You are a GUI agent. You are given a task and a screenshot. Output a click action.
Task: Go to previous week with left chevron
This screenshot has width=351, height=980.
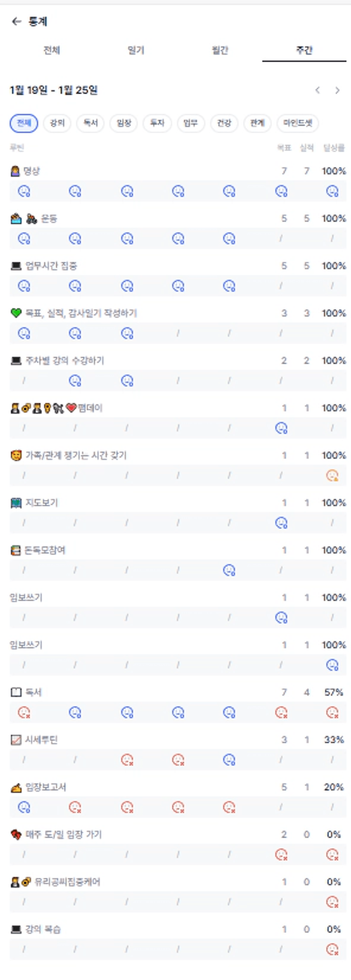(x=317, y=90)
